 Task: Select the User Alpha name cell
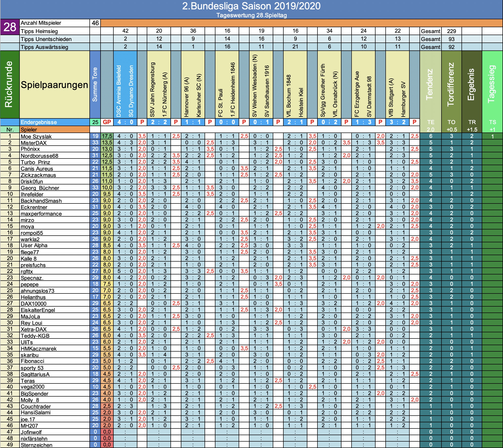pos(55,246)
